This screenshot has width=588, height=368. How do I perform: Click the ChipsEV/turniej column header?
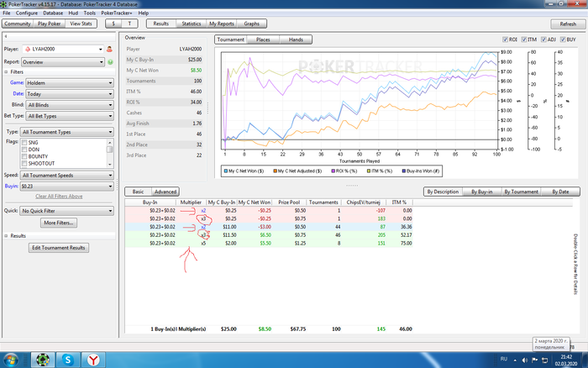(364, 202)
